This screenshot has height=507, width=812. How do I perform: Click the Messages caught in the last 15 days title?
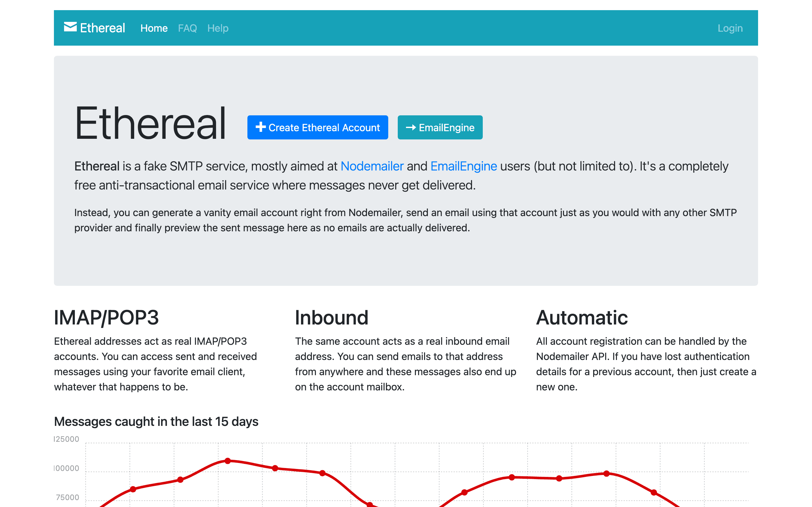click(156, 421)
